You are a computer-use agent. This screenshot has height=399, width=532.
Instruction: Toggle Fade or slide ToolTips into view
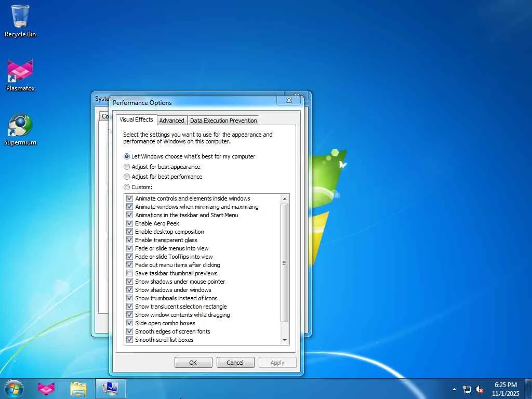129,257
